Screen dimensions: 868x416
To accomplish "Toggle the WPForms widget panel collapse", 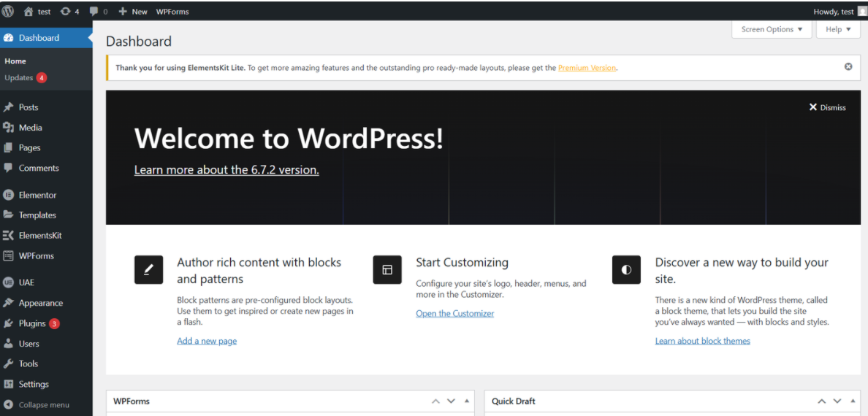I will point(466,401).
